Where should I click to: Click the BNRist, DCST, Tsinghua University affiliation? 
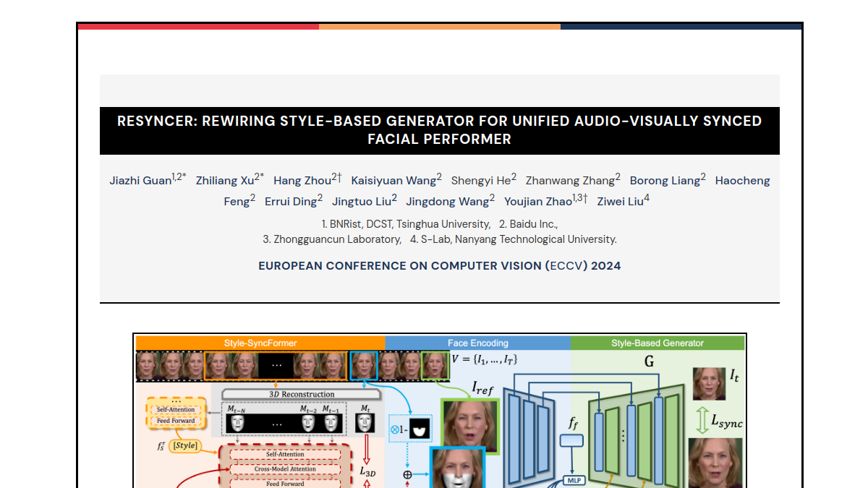406,225
